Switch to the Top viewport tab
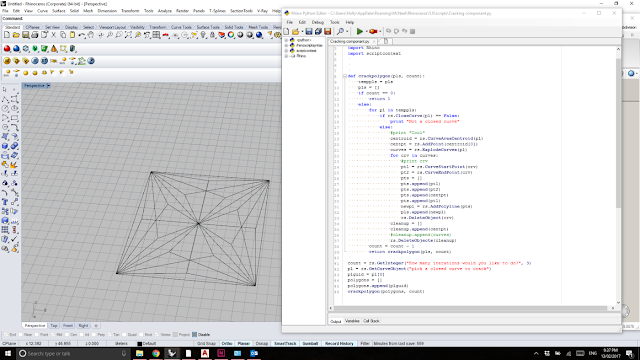Screen dimensions: 640x360 (x=54, y=326)
